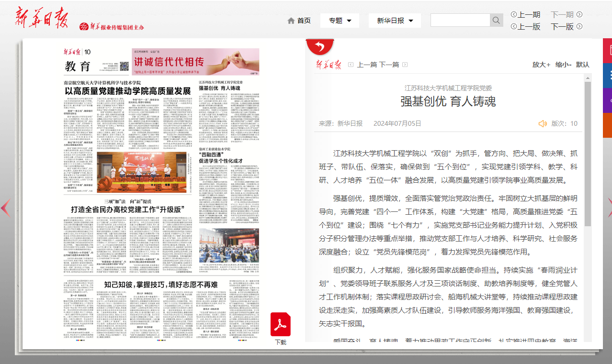This screenshot has height=364, width=612.
Task: Open the 专题 dropdown menu
Action: (x=340, y=21)
